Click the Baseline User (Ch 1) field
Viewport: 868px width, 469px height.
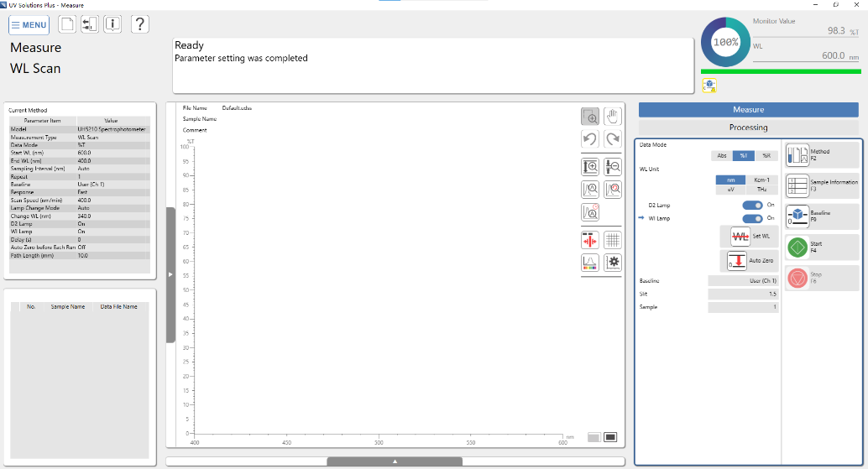743,281
